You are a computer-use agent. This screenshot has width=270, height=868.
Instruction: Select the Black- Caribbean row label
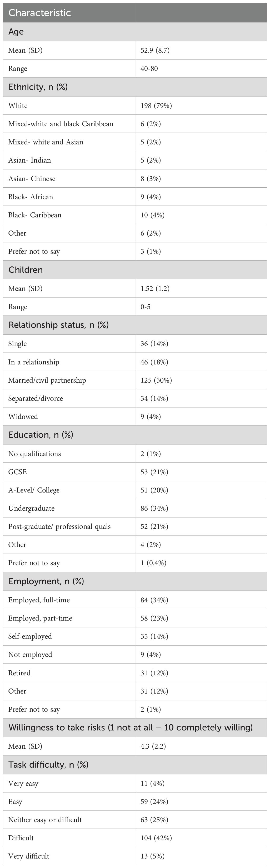pyautogui.click(x=35, y=215)
